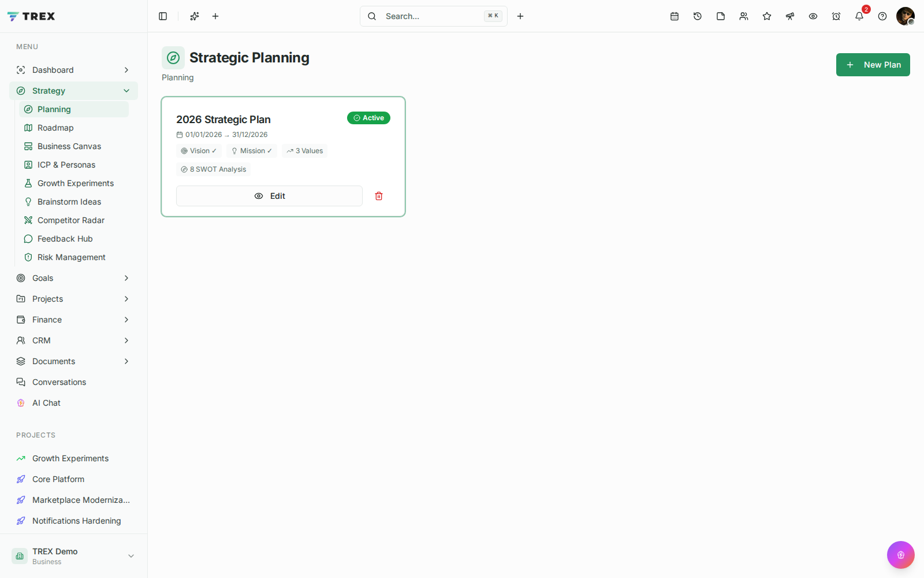
Task: Click the CRM person icon
Action: (x=21, y=340)
